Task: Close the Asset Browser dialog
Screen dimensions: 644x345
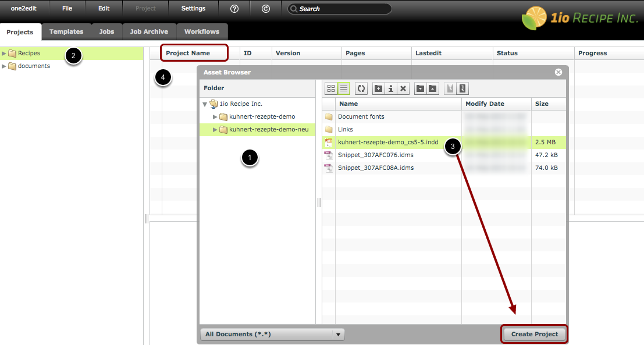Action: point(558,72)
